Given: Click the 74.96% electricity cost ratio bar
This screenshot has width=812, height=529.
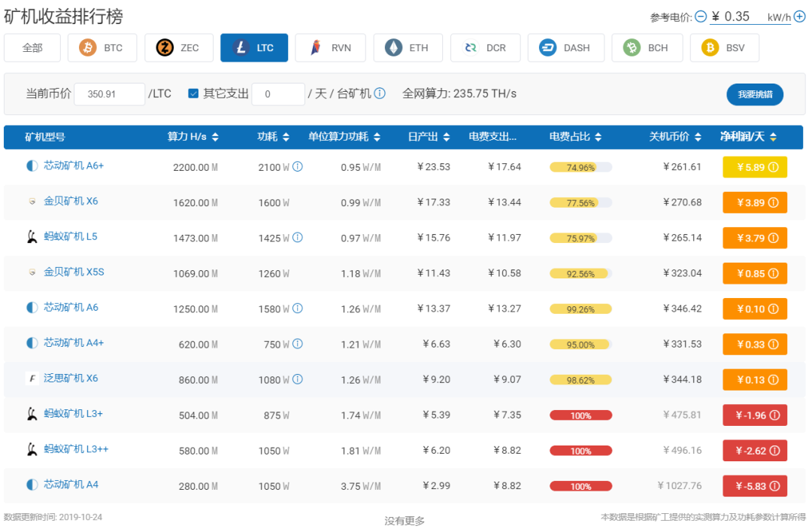Looking at the screenshot, I should point(580,166).
